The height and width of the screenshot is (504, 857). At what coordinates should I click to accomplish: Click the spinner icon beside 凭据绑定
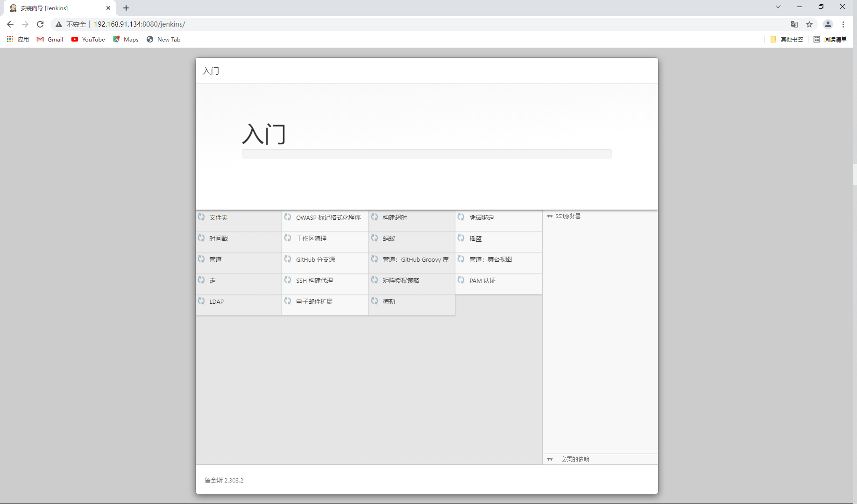[x=461, y=217]
